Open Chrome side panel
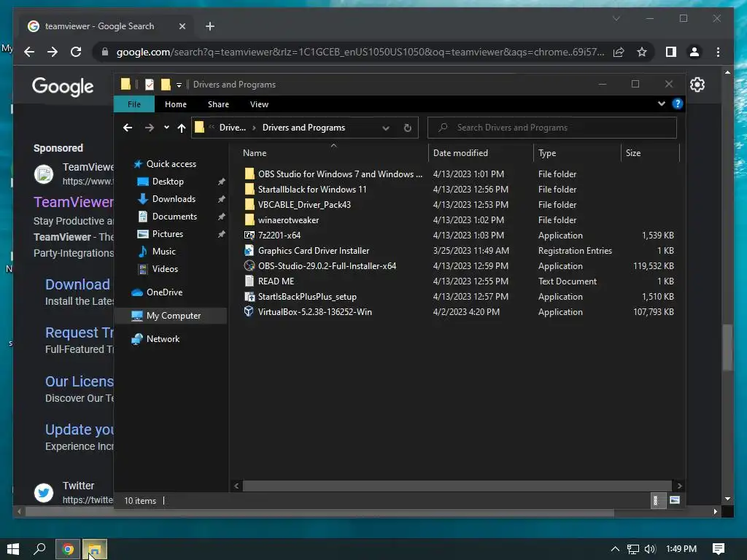 click(x=671, y=52)
